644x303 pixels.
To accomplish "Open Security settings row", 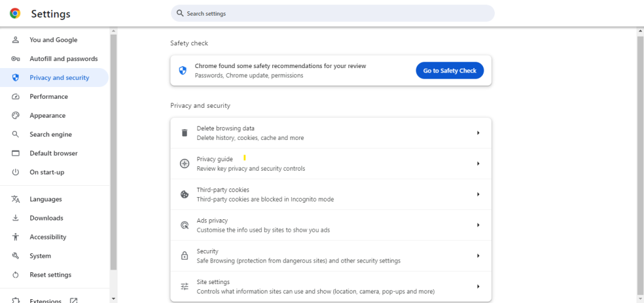I will [x=331, y=256].
